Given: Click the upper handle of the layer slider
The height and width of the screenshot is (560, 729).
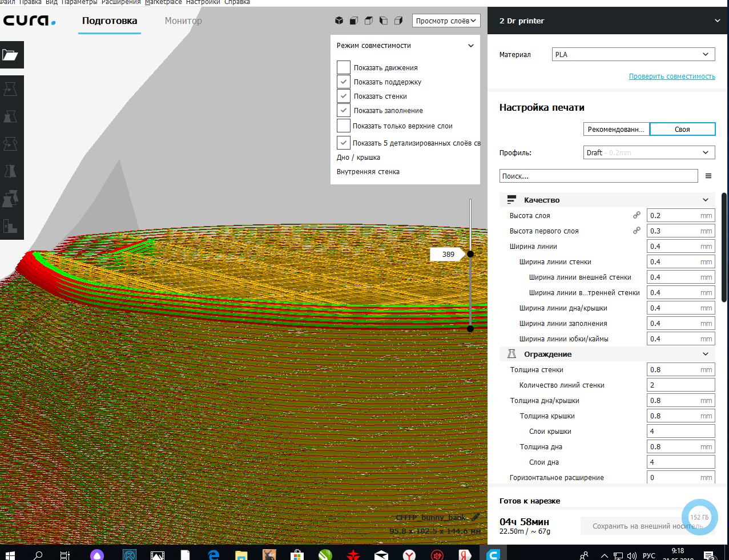Looking at the screenshot, I should coord(470,254).
